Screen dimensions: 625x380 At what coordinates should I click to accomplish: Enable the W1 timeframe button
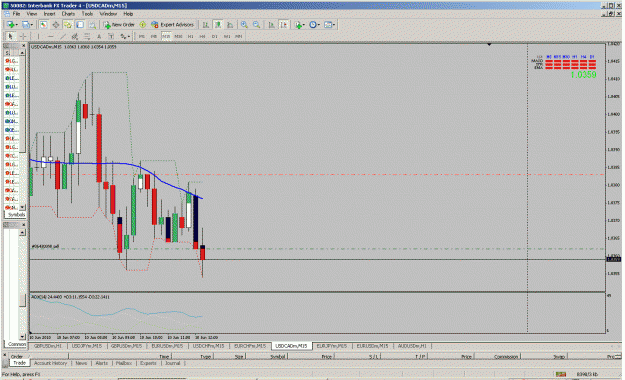click(x=227, y=36)
